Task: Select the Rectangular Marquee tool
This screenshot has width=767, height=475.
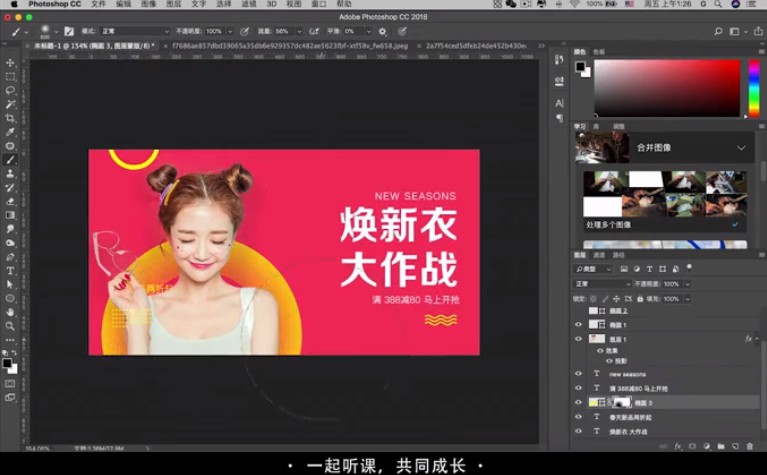Action: point(11,77)
